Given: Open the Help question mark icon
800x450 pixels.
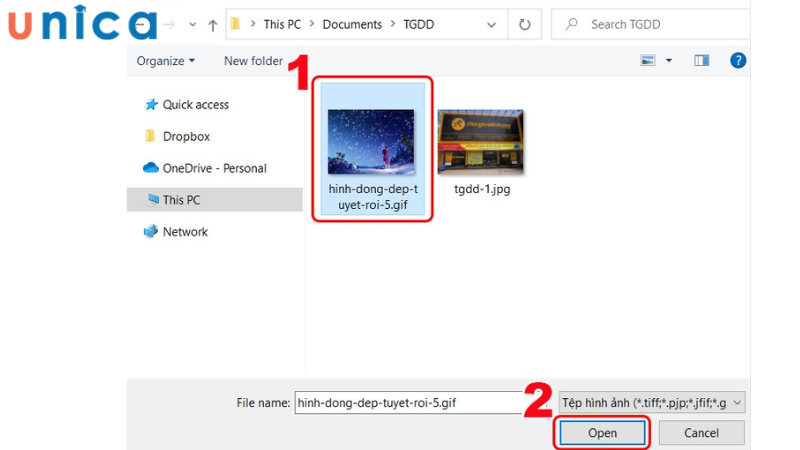Looking at the screenshot, I should click(x=738, y=61).
